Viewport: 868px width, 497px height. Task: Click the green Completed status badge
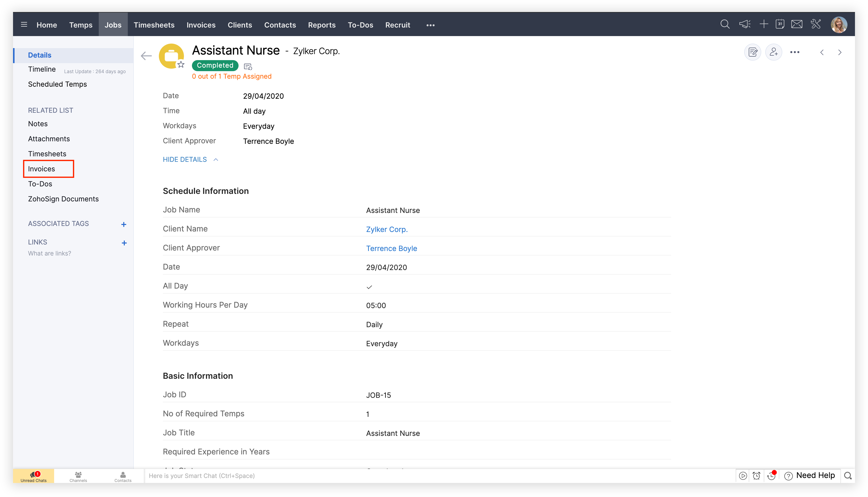tap(215, 65)
